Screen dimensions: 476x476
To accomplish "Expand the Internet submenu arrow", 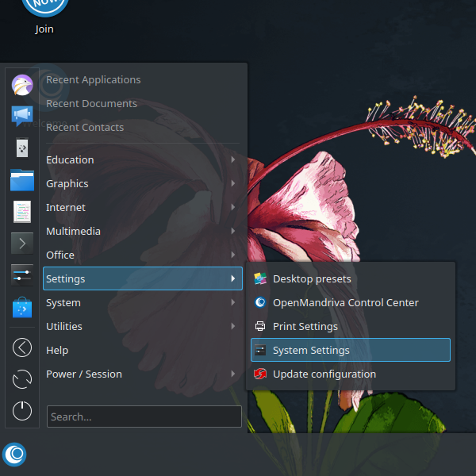I will [232, 207].
